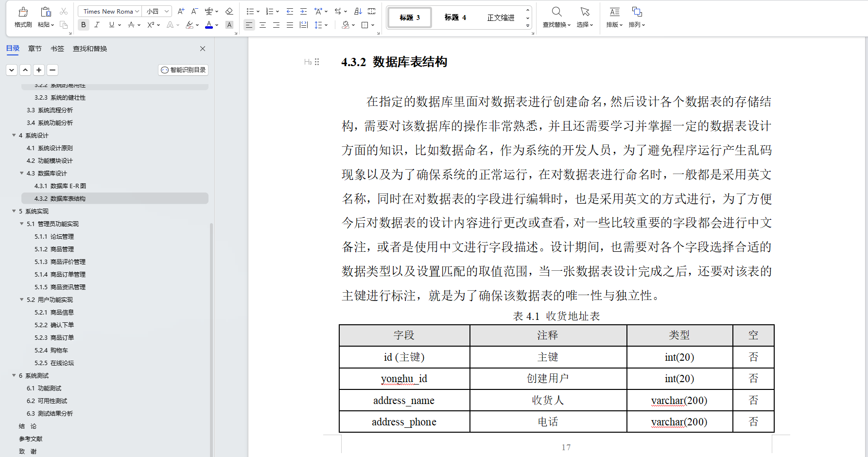Toggle align left
Screen dimensions: 868x457
tap(249, 25)
